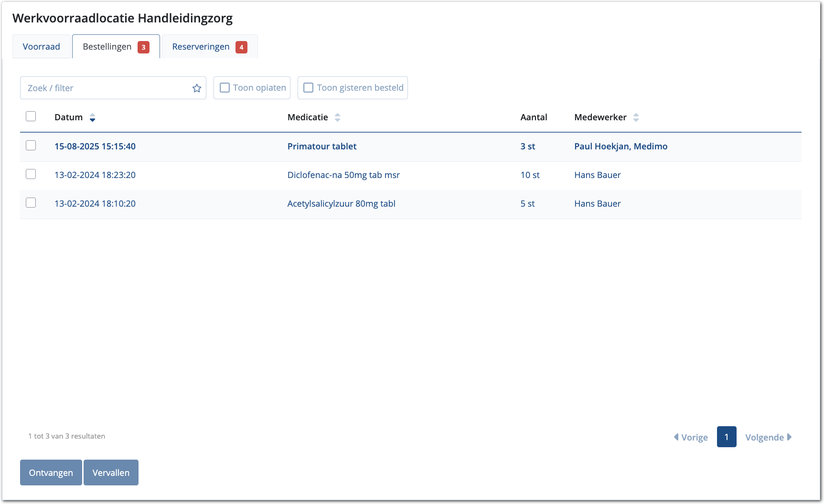
Task: Click the red badge on Bestellingen tab
Action: point(143,47)
